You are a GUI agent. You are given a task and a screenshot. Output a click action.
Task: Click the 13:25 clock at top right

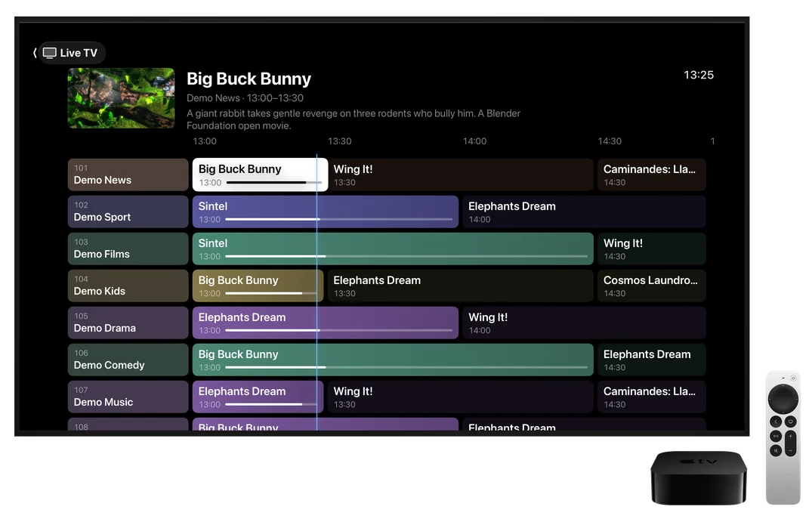coord(699,75)
